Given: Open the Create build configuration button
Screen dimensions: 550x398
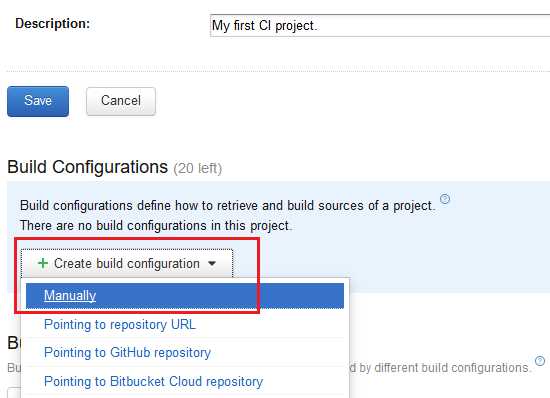Looking at the screenshot, I should (x=127, y=263).
